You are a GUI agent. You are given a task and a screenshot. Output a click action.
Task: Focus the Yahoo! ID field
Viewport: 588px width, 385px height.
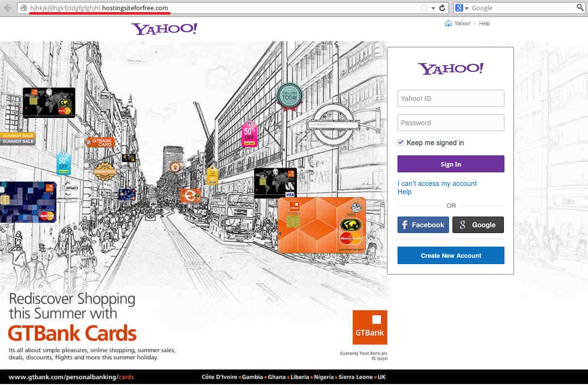[x=451, y=99]
